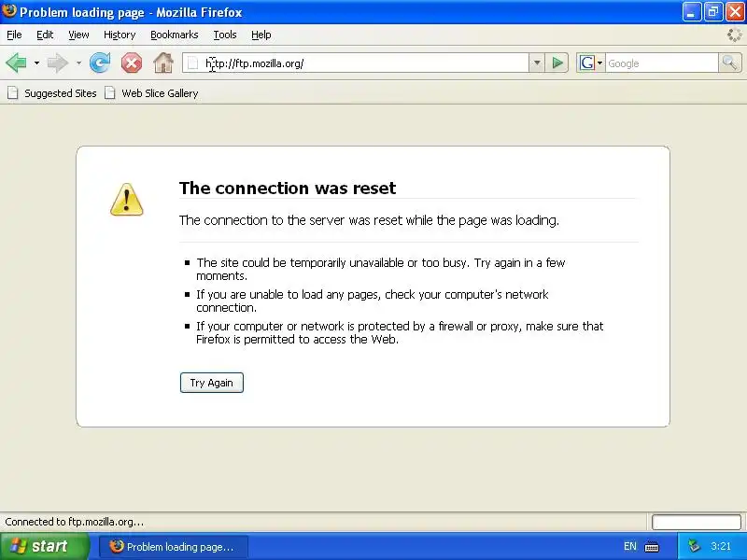
Task: Open the address bar URL history dropdown
Action: pos(537,63)
